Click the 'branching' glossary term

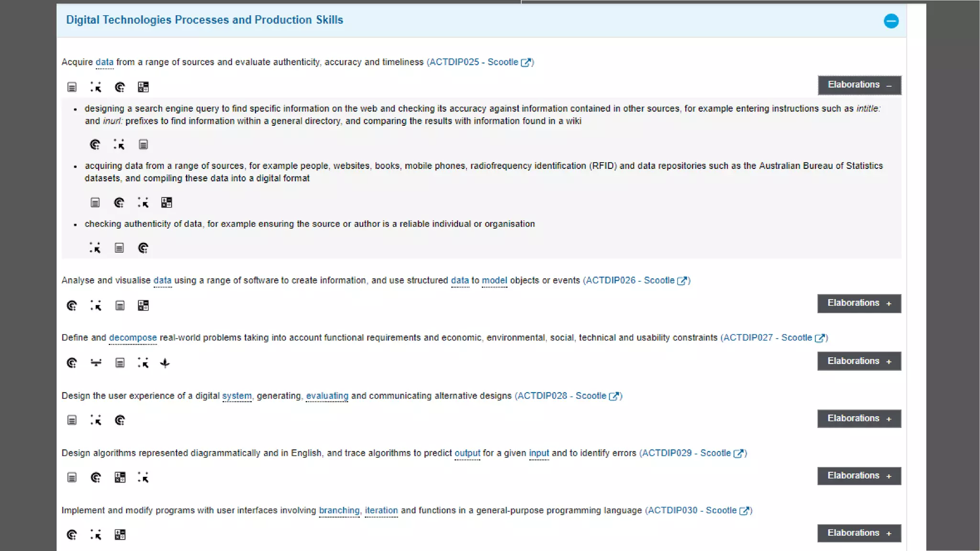[x=339, y=510]
